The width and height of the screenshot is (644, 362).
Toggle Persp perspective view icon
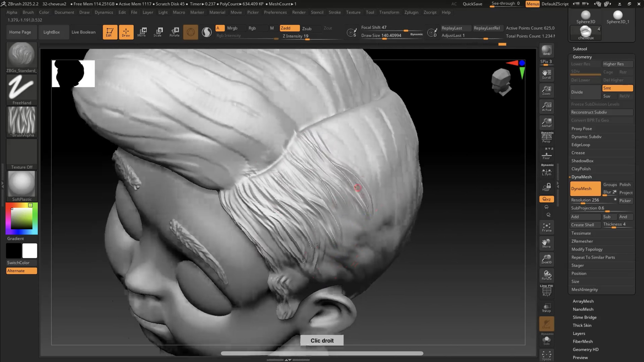point(546,137)
